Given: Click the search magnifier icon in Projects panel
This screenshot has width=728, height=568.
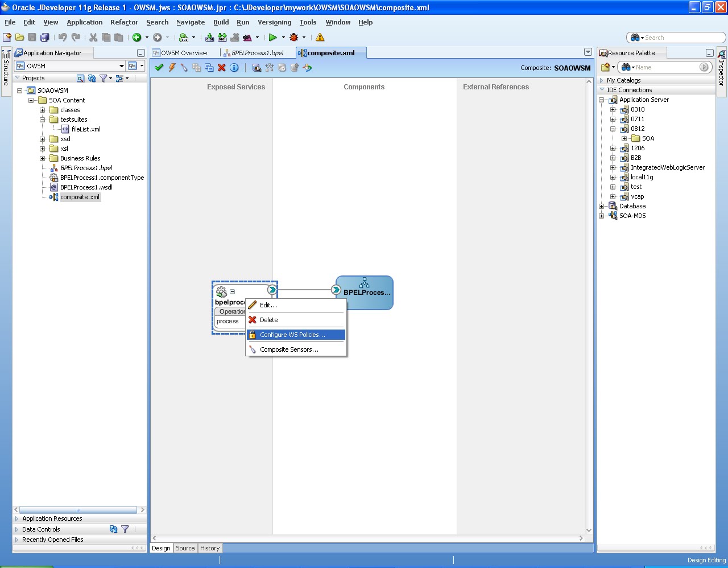Looking at the screenshot, I should coord(81,78).
